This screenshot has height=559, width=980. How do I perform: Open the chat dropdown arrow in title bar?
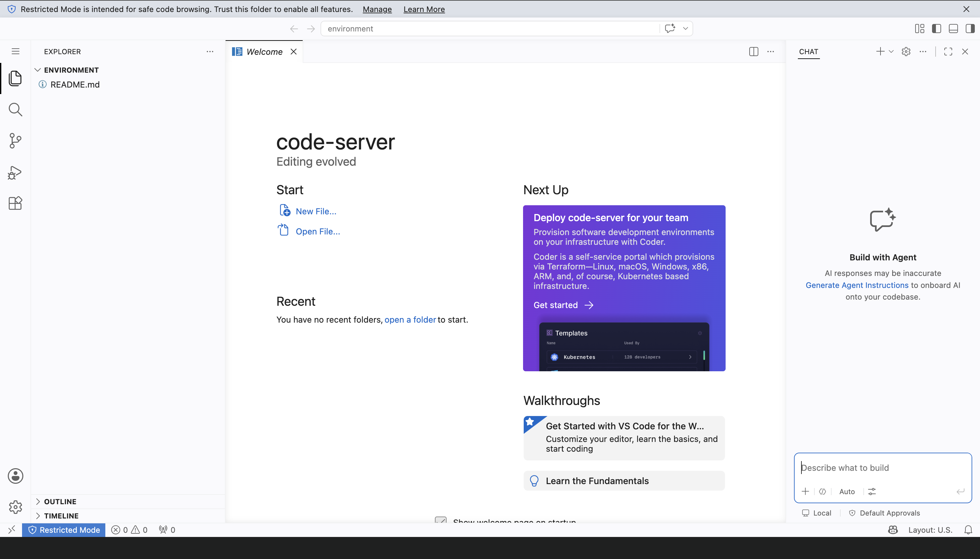click(685, 29)
